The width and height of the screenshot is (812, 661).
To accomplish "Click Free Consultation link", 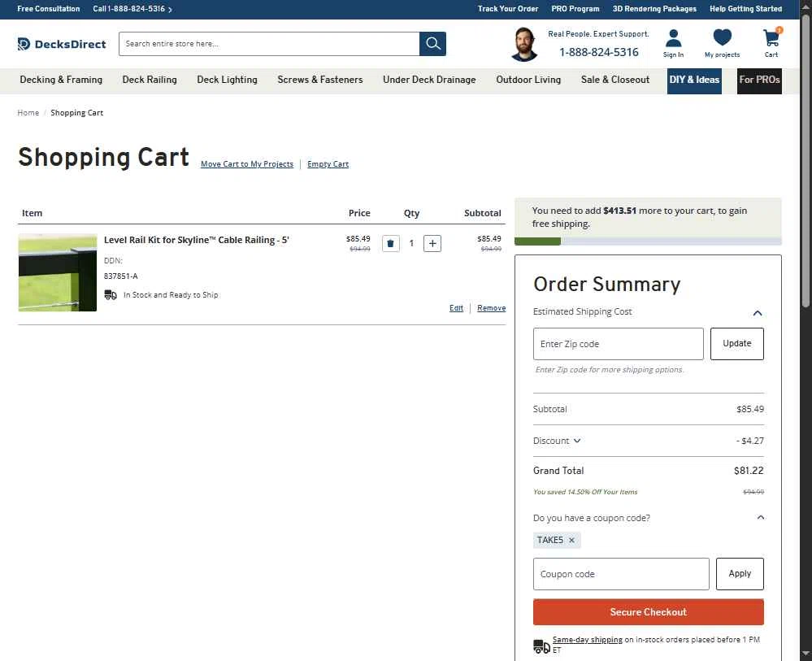I will (x=49, y=9).
